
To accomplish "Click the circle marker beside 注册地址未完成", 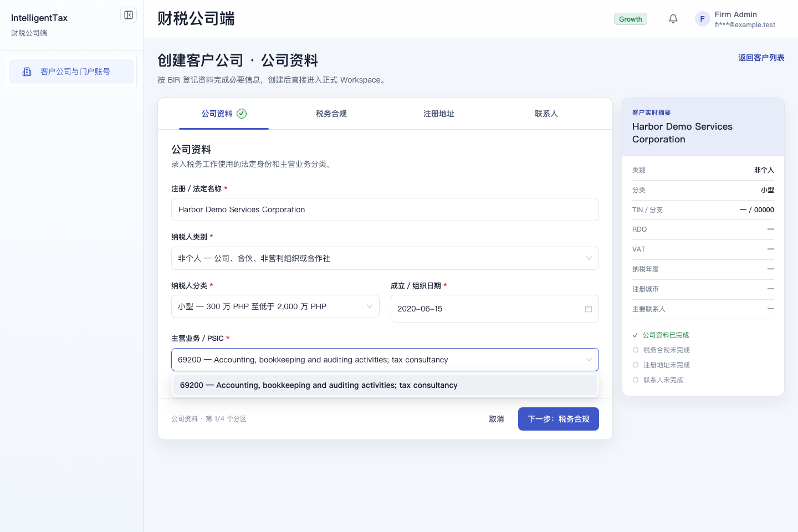I will click(636, 365).
